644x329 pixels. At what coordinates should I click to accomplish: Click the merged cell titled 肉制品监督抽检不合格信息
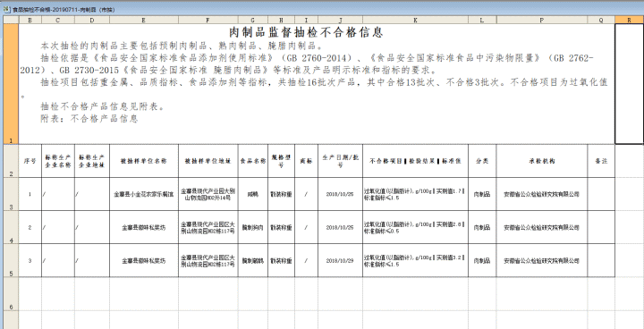[317, 84]
